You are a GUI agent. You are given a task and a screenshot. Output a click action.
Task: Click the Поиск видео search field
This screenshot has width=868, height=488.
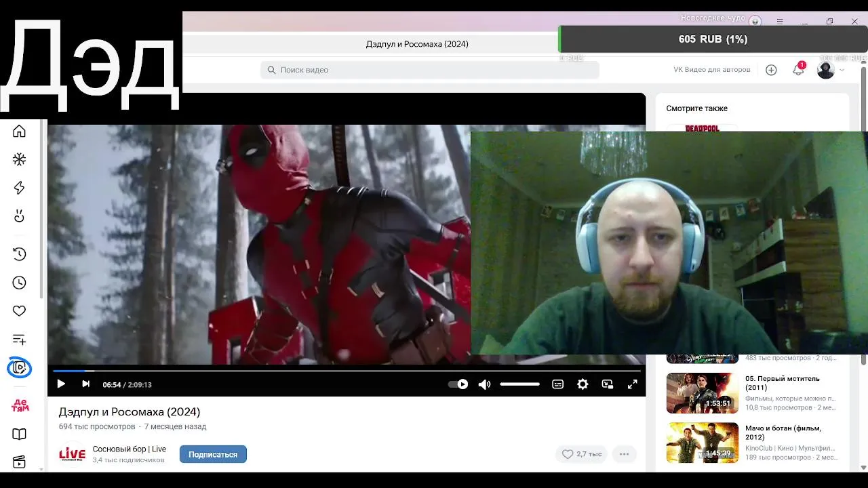pyautogui.click(x=430, y=70)
